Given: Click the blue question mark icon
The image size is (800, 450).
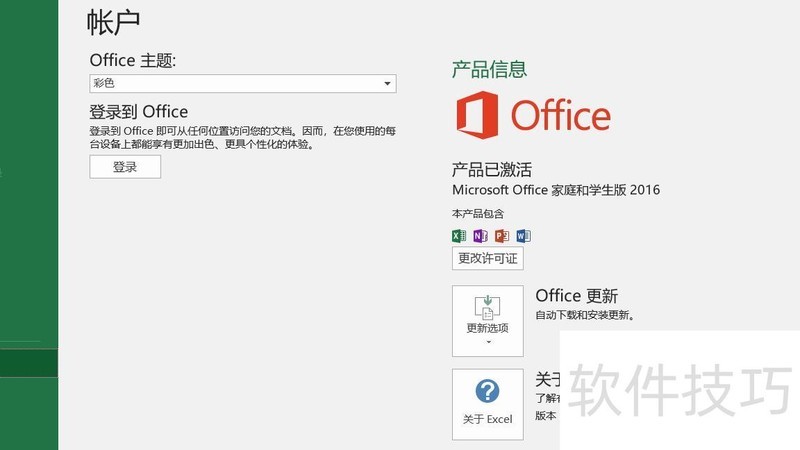Looking at the screenshot, I should tap(488, 391).
